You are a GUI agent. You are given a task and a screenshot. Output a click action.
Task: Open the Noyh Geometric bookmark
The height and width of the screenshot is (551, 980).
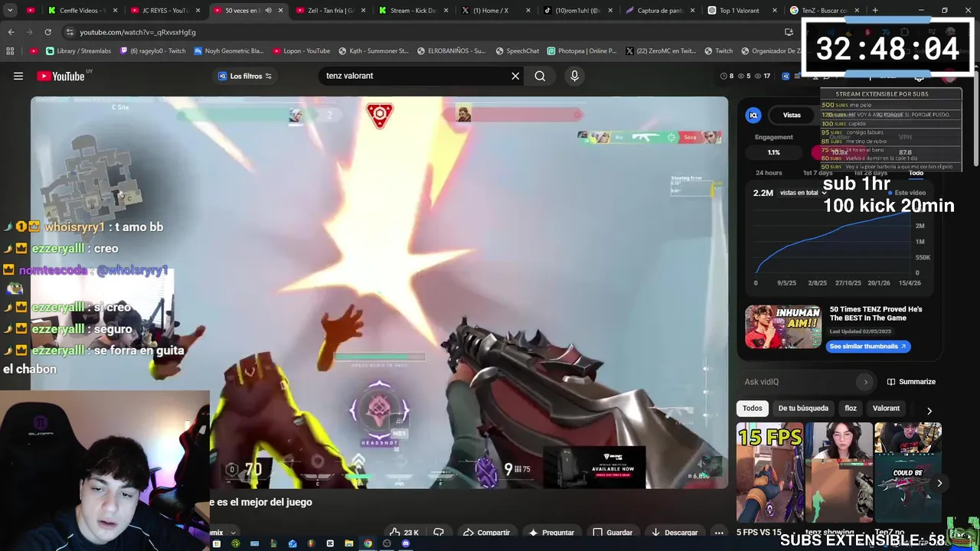tap(228, 51)
